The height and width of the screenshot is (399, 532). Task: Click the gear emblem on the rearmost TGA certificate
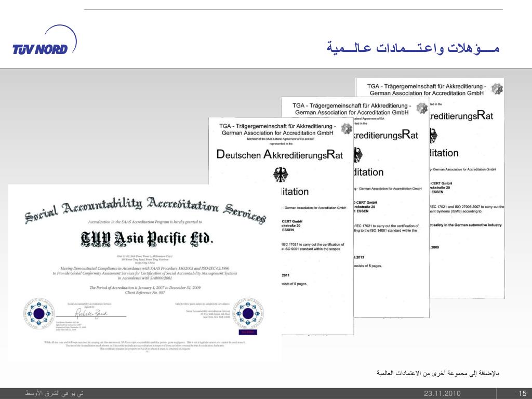497,89
